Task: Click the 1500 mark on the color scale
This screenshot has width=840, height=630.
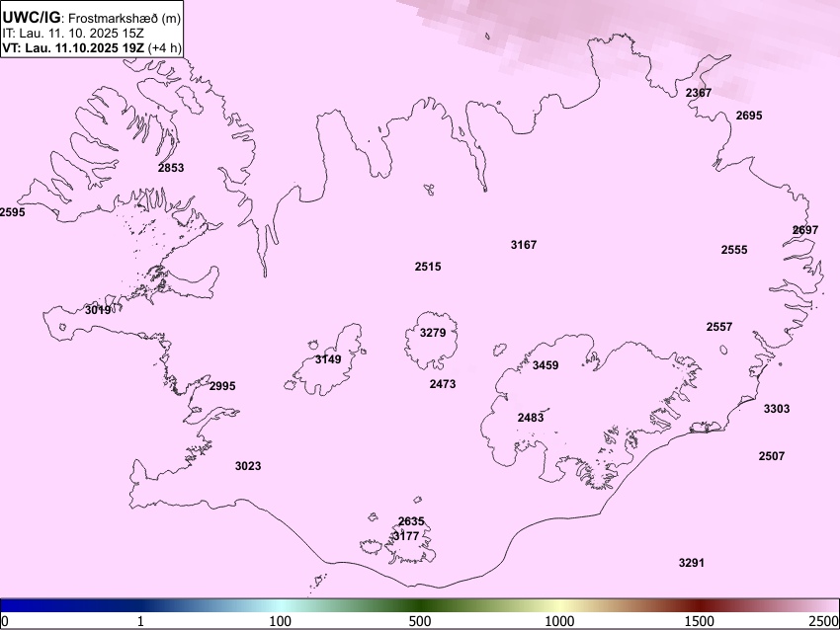Action: 700,621
